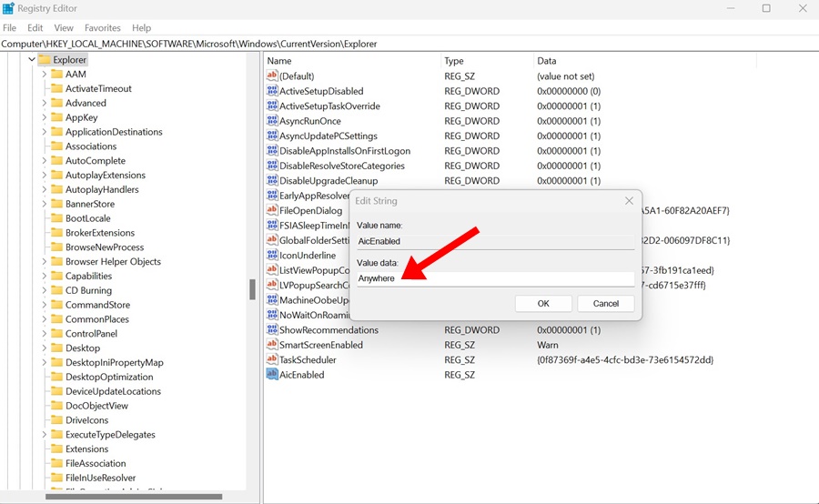Click the BootLocale folder icon
This screenshot has width=819, height=504.
click(57, 218)
